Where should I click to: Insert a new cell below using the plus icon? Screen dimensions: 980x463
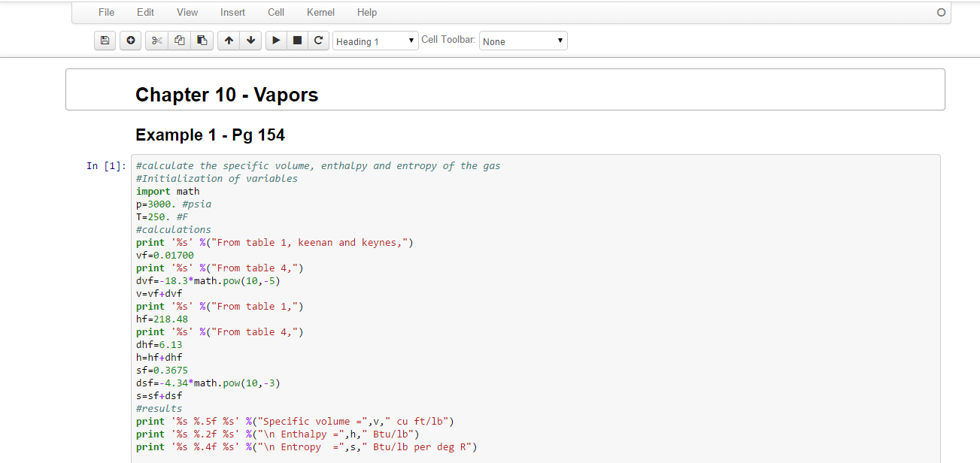point(130,41)
